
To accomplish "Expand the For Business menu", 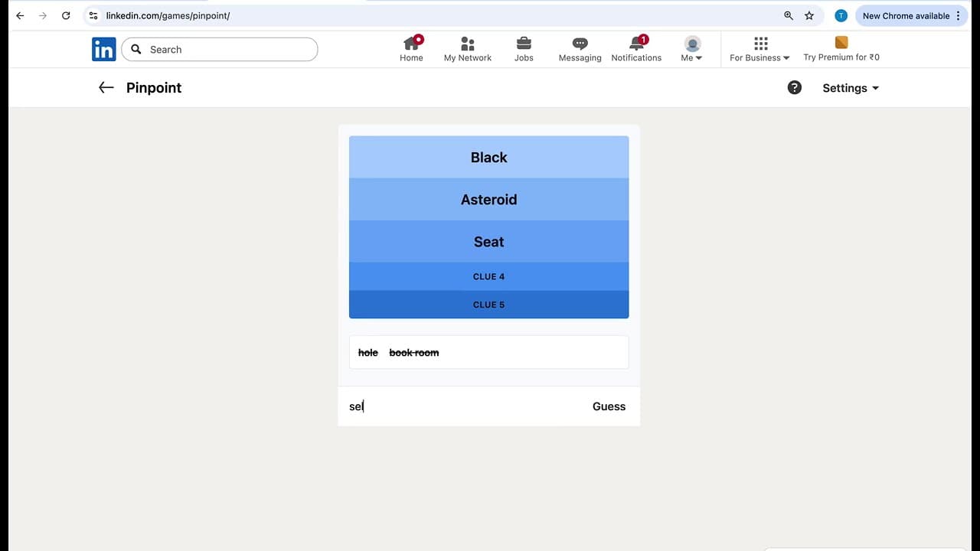I will [759, 49].
